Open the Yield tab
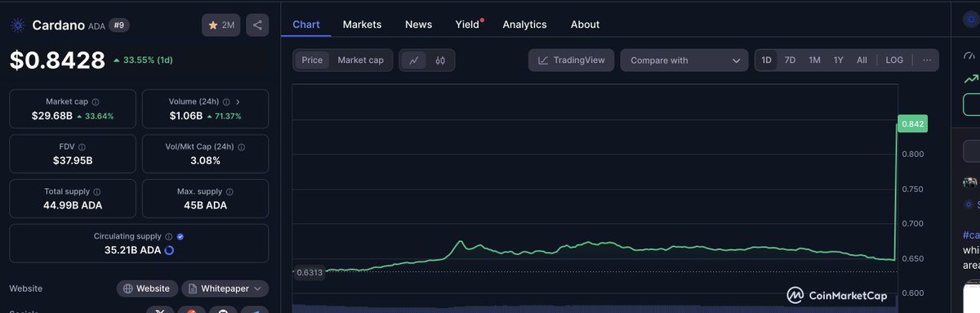The height and width of the screenshot is (313, 980). click(468, 25)
